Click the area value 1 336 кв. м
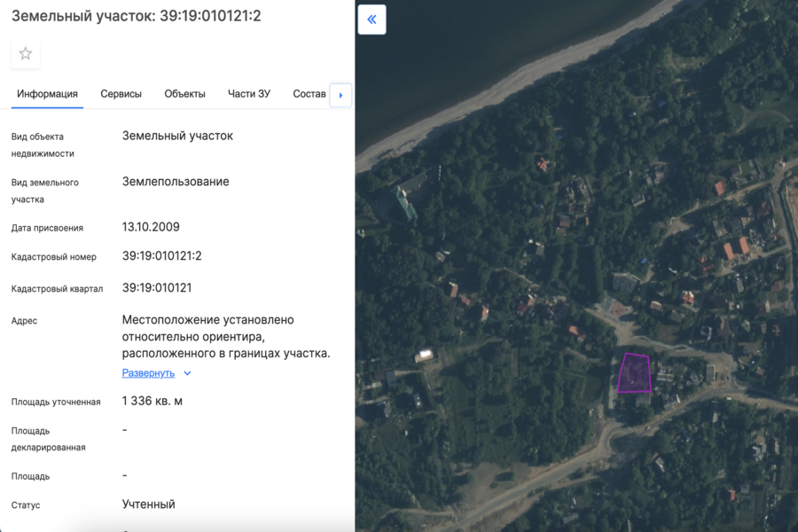The height and width of the screenshot is (532, 798). 153,402
